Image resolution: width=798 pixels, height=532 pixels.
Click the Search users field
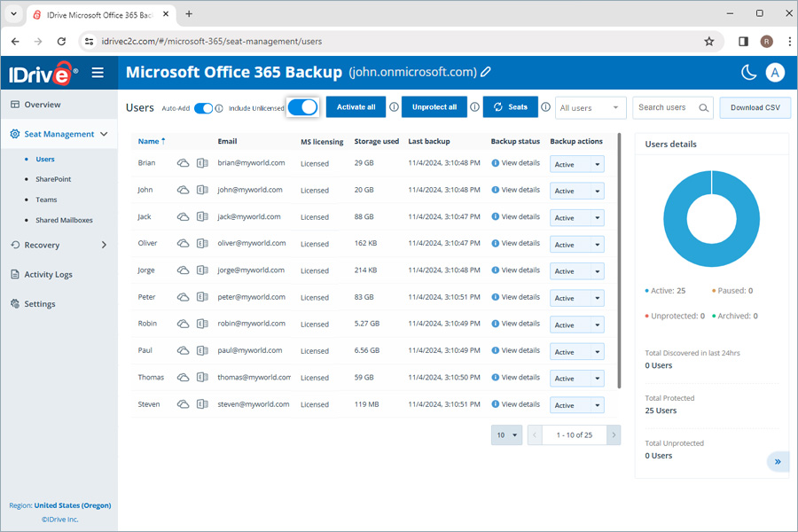pyautogui.click(x=663, y=108)
